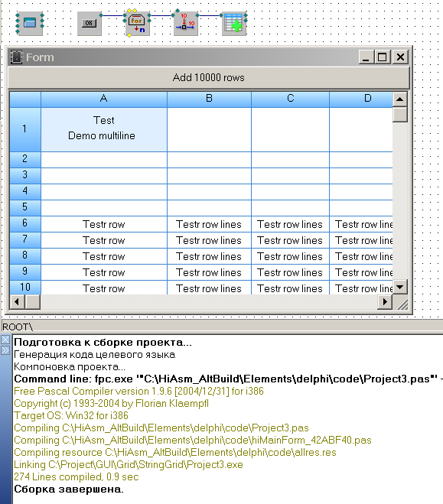Click cell B7 Testr row lines
This screenshot has height=504, width=443.
[x=209, y=240]
